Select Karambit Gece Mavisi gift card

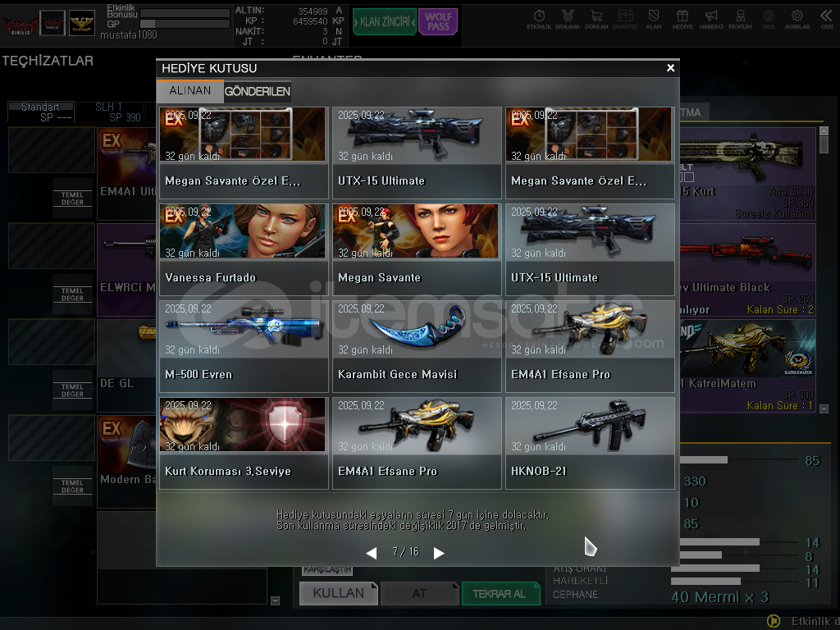417,347
